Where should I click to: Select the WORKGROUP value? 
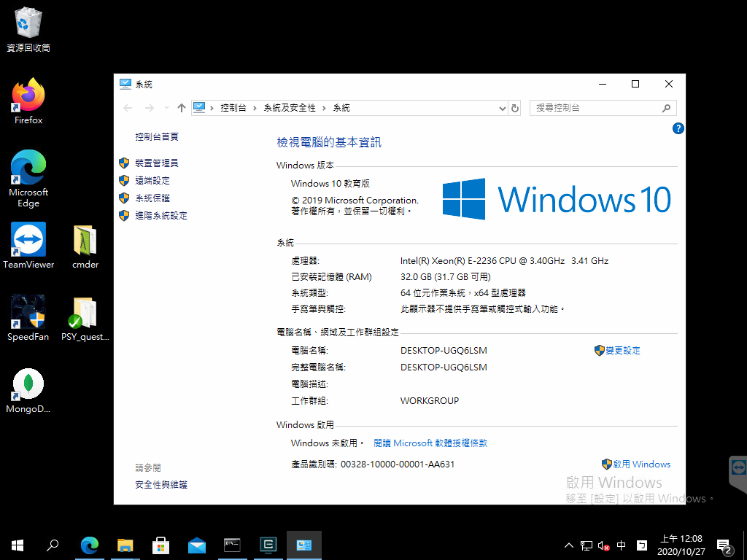(430, 401)
